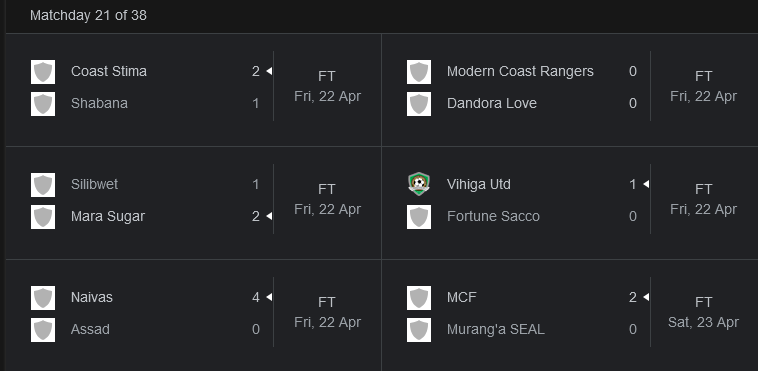Screen dimensions: 758x371
Task: Select the Silibwet team name
Action: coord(94,184)
